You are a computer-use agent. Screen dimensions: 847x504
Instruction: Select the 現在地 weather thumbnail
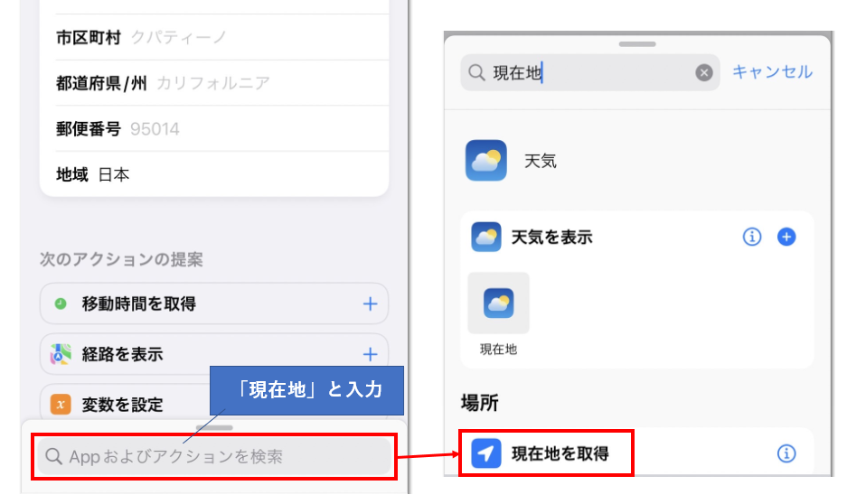click(498, 303)
